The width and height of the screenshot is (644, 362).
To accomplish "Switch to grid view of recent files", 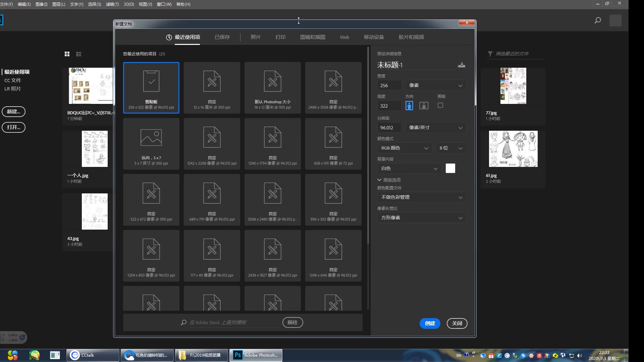I will tap(67, 54).
